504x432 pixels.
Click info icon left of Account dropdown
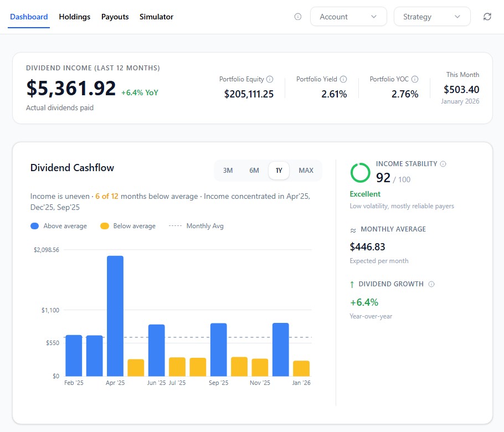(298, 17)
